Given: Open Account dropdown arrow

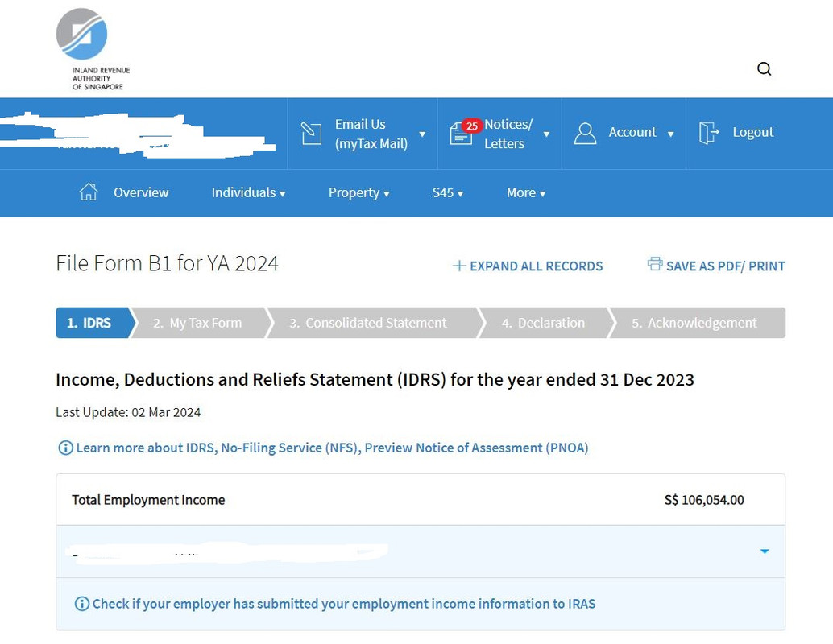Looking at the screenshot, I should 670,134.
